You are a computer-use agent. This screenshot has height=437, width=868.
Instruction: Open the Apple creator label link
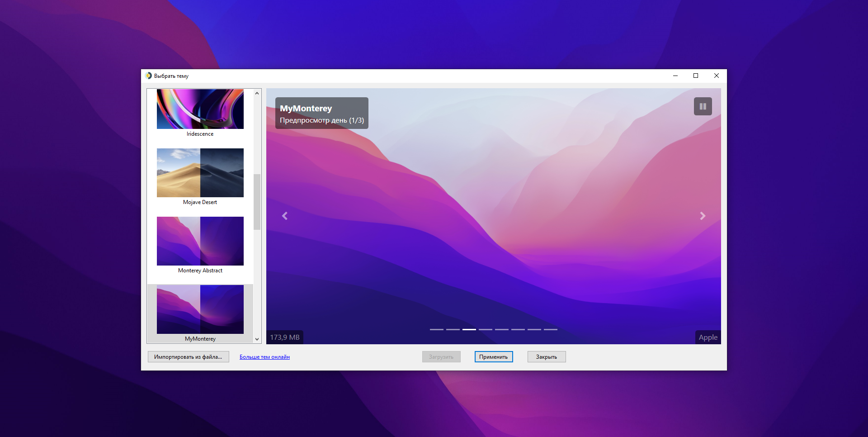(x=708, y=337)
